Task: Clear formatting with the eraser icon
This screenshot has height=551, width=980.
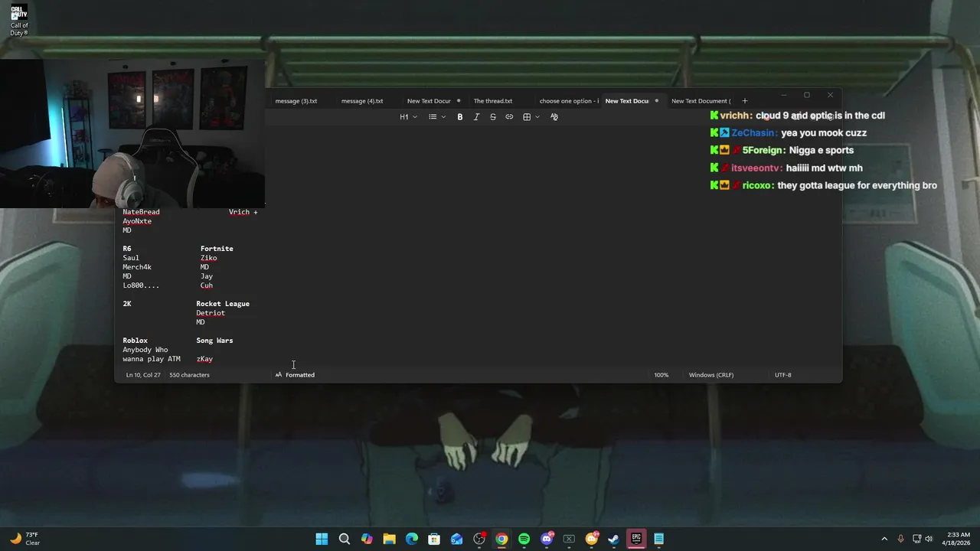Action: tap(554, 117)
